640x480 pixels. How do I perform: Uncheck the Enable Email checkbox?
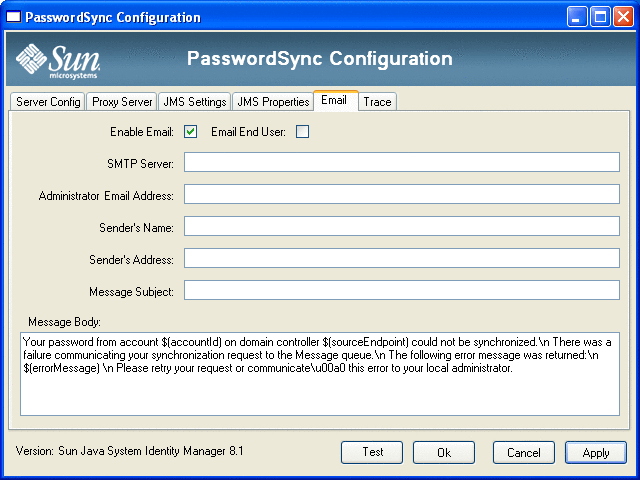point(191,132)
